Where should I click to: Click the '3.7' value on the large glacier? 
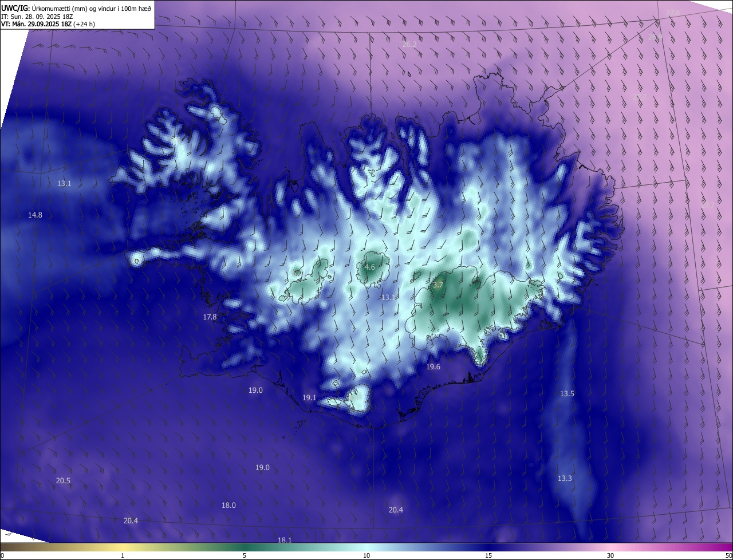tap(438, 285)
